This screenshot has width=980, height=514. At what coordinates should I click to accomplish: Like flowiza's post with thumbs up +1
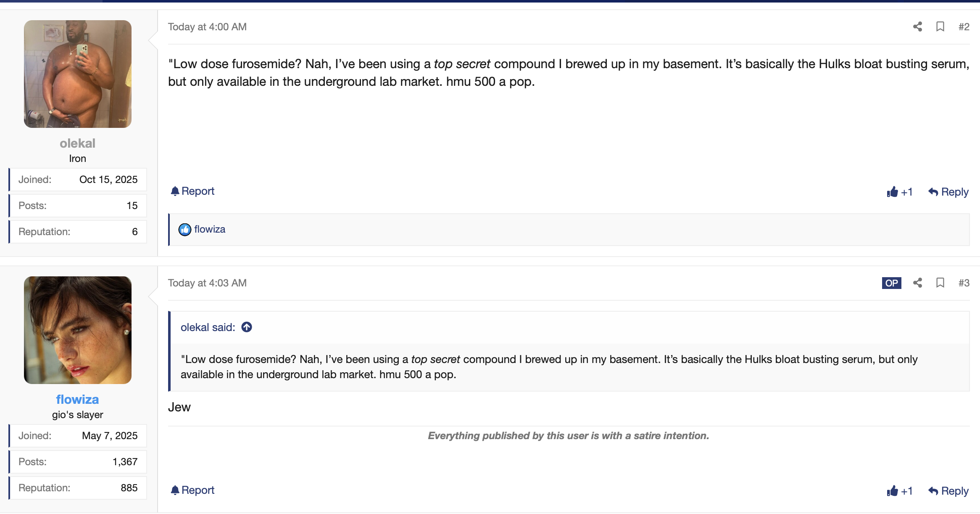pos(899,491)
